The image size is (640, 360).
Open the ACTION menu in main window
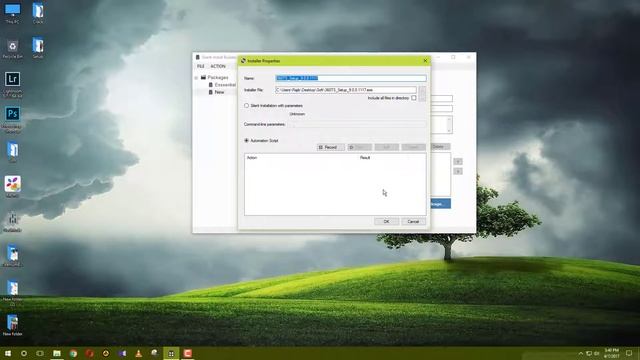[x=218, y=66]
